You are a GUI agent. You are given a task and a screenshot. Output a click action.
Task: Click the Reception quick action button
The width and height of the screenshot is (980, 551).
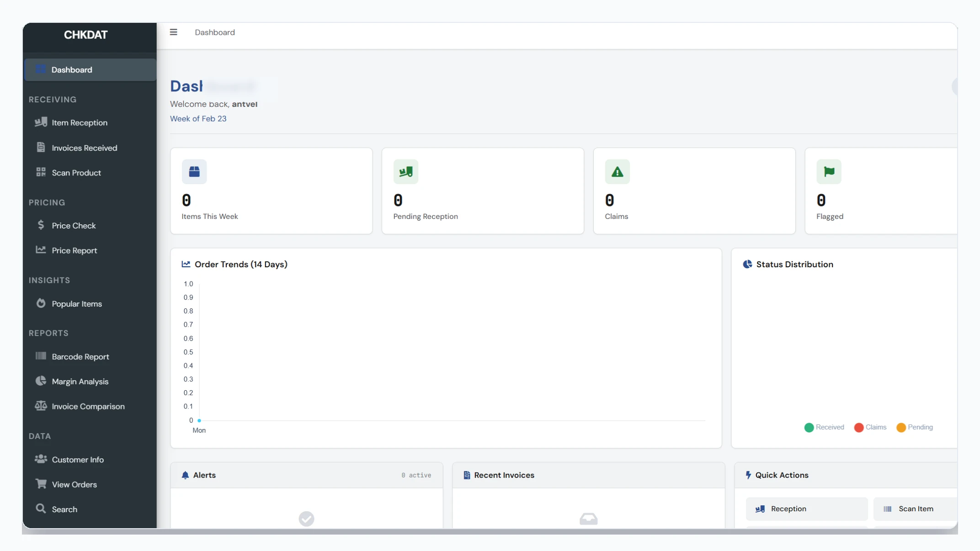[806, 509]
